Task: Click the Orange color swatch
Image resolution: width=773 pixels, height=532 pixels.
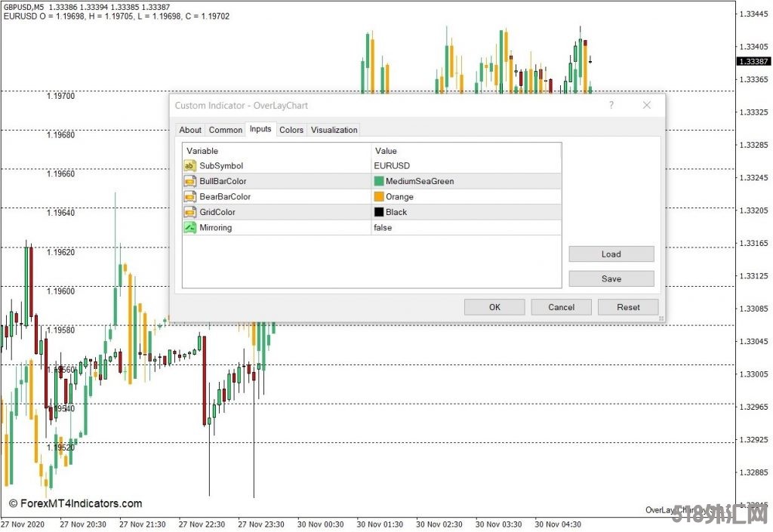Action: 379,196
